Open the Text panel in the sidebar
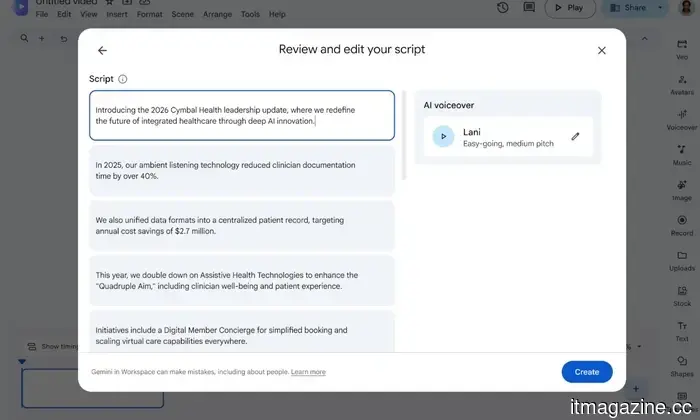700x420 pixels. [x=682, y=331]
